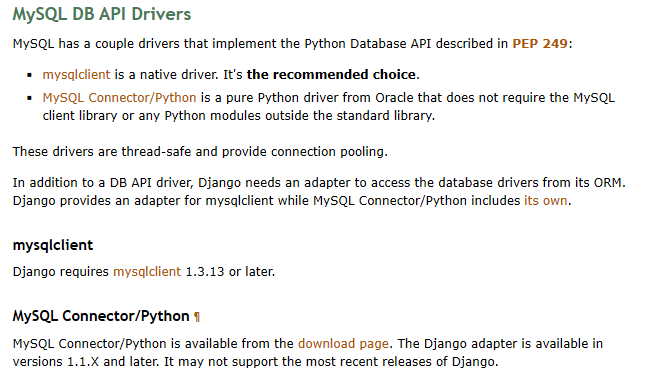
Task: Open the "its own" adapter link
Action: (x=545, y=201)
